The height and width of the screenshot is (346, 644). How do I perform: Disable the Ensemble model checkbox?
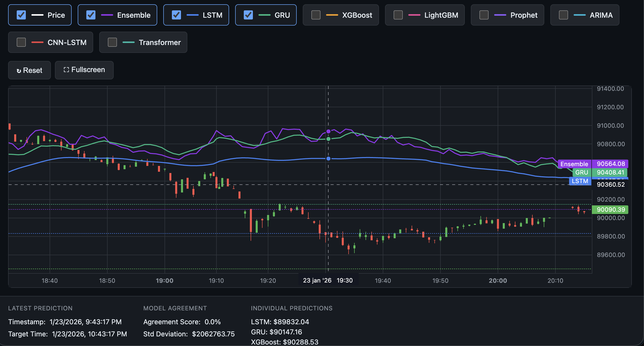[91, 15]
